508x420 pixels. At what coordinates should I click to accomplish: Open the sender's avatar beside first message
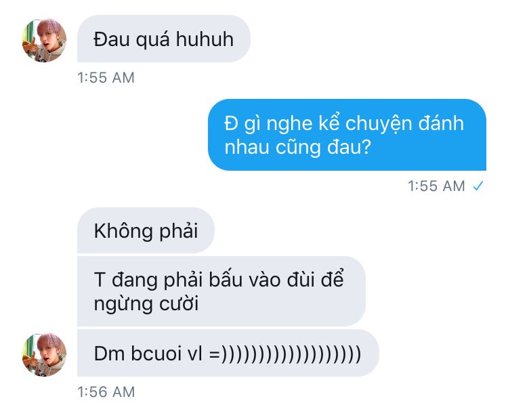pos(44,40)
